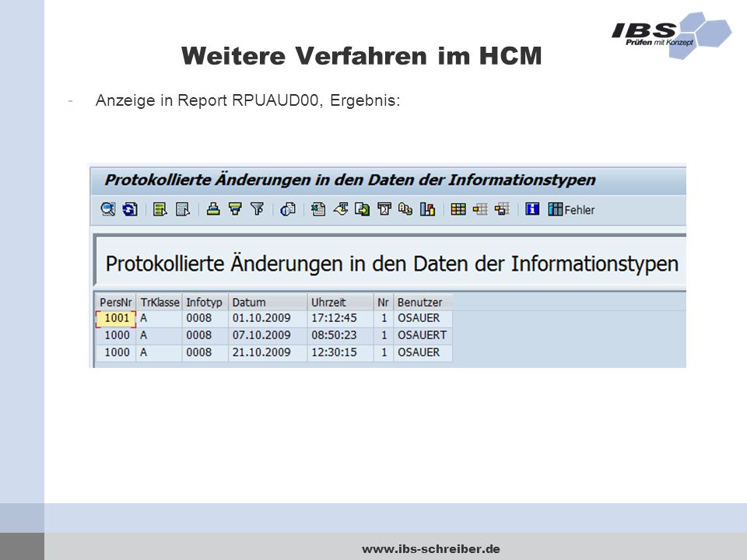Click the TrKlasse column header
This screenshot has height=560, width=747.
click(x=160, y=303)
